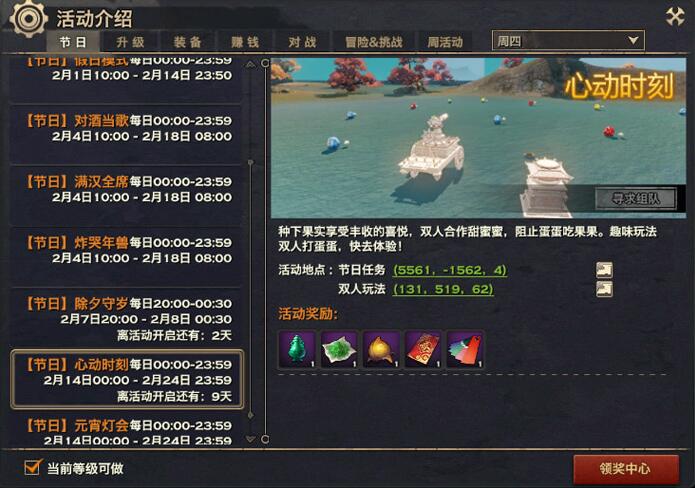Click the activity list scroll-up arrow

coord(250,65)
